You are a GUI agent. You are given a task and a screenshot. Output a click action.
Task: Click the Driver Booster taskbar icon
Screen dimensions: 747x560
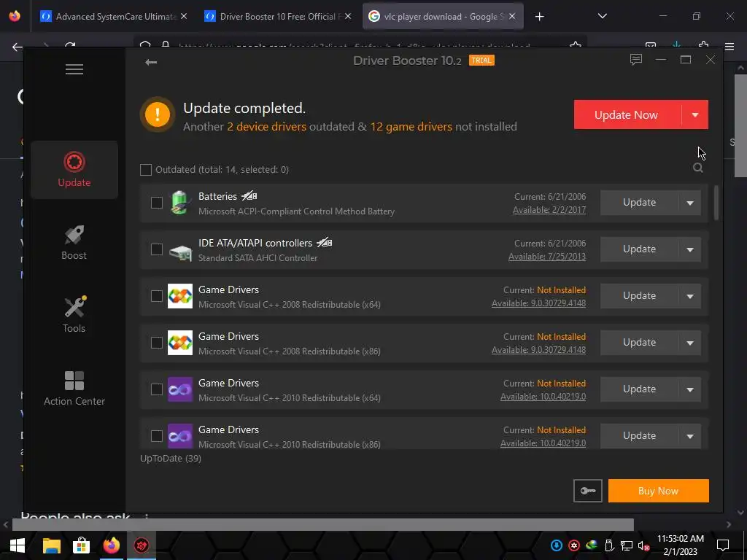(x=142, y=545)
